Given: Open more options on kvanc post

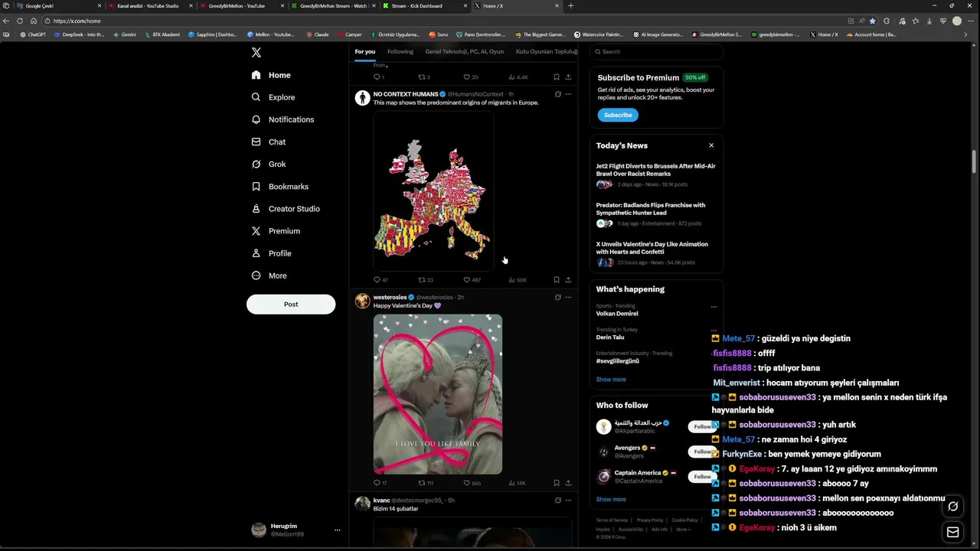Looking at the screenshot, I should (x=568, y=500).
